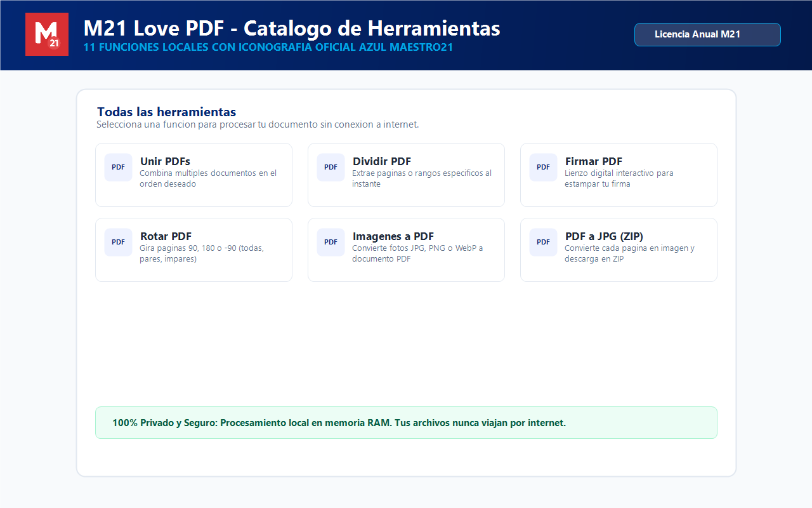The height and width of the screenshot is (508, 812).
Task: Click the '11 FUNCIONES LOCALES' header subtitle
Action: coord(268,47)
